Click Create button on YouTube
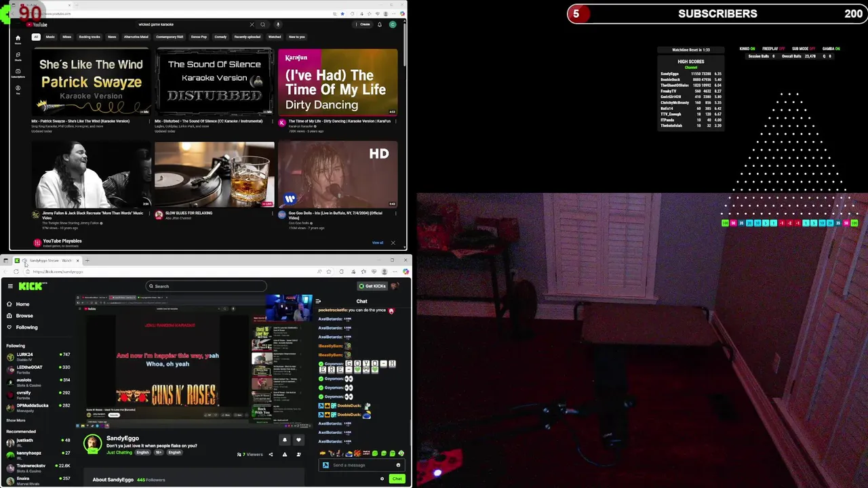Screen dimensions: 868x488 tap(363, 24)
